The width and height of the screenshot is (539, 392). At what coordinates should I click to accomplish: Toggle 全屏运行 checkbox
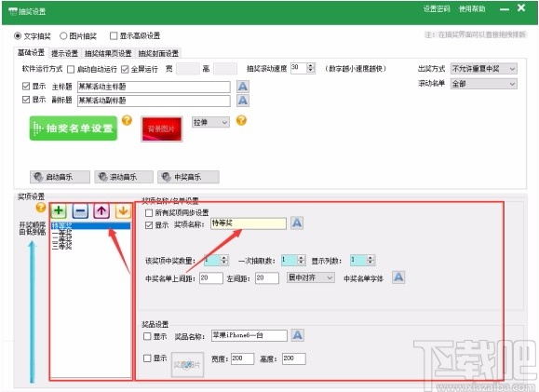[x=125, y=70]
